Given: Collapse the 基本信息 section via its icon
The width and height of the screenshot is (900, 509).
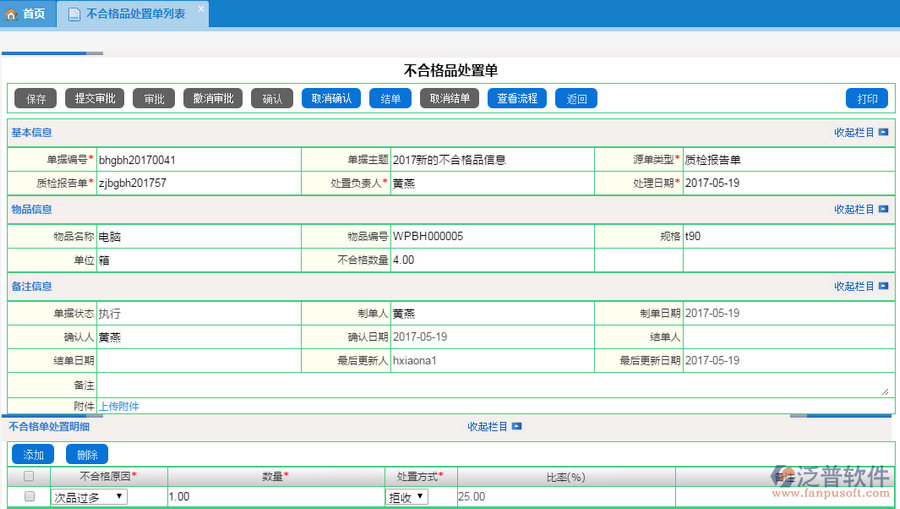Looking at the screenshot, I should coord(883,133).
